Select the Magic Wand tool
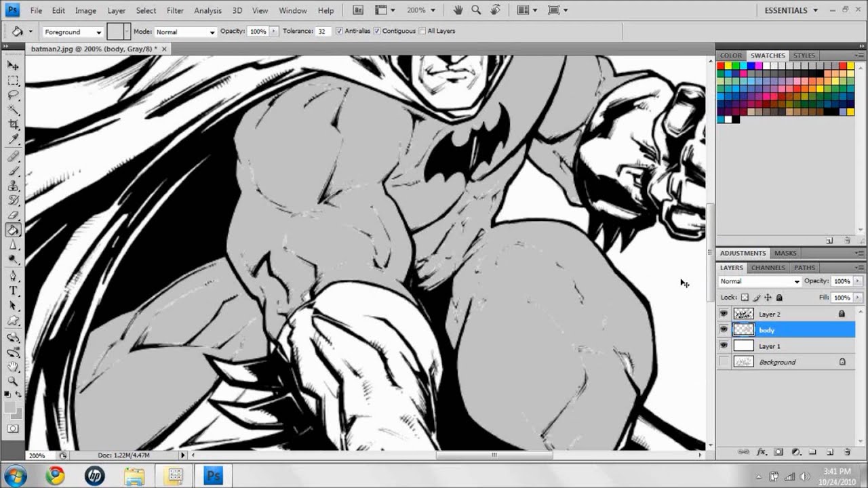Screen dimensions: 868x488 coord(13,110)
